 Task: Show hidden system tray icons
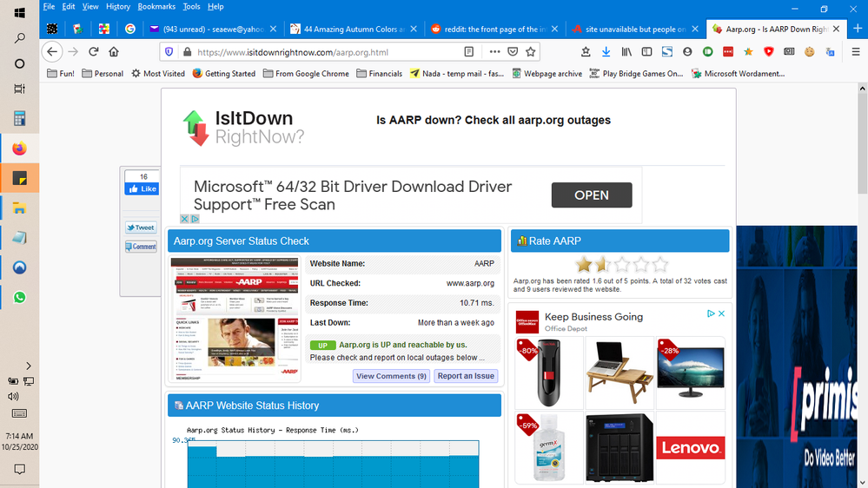(28, 366)
